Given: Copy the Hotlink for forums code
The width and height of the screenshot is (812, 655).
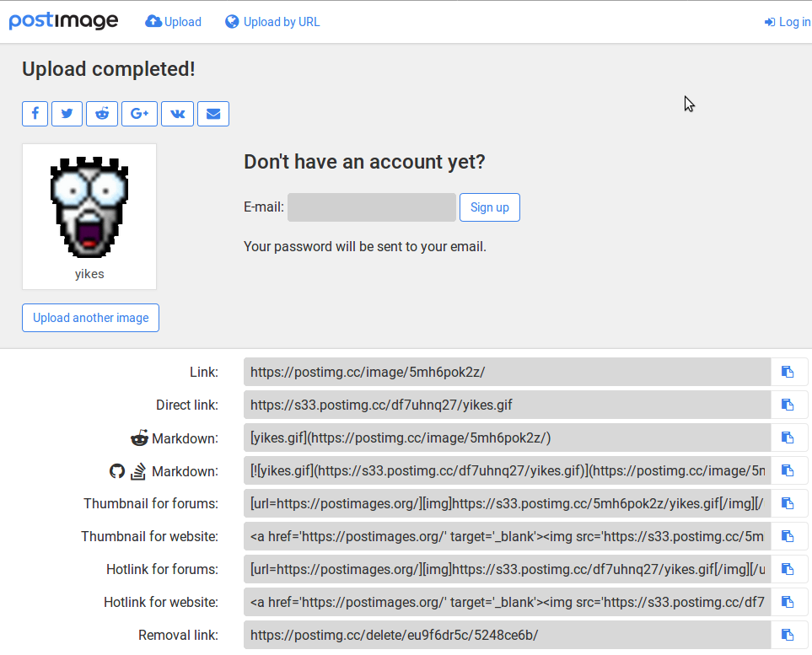Looking at the screenshot, I should [788, 569].
